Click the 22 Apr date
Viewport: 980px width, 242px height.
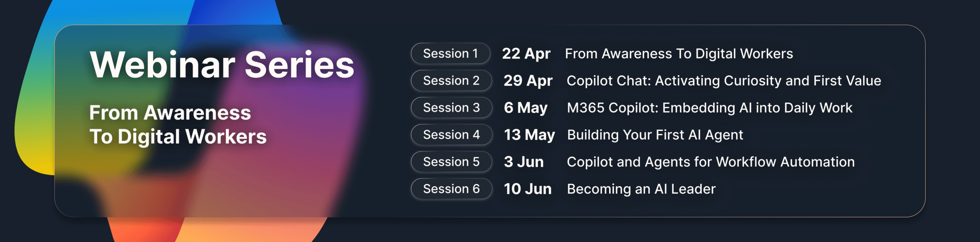tap(526, 54)
